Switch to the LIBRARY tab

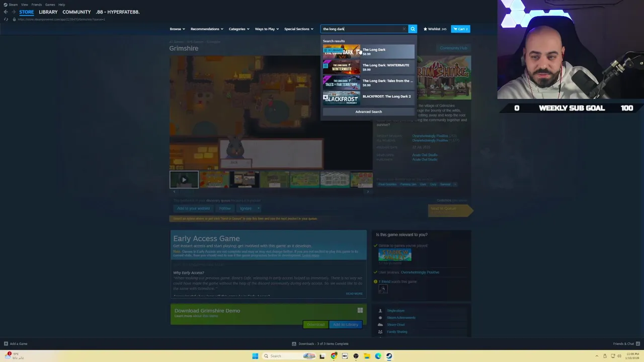[x=48, y=12]
